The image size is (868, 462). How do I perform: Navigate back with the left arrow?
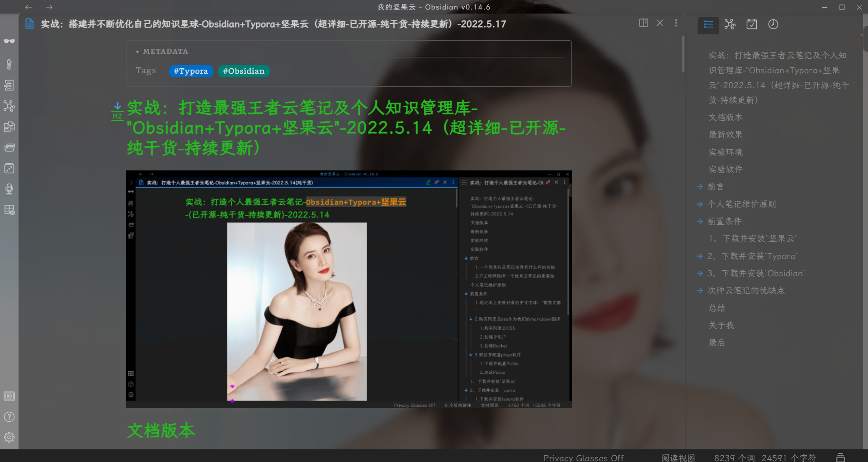click(28, 7)
